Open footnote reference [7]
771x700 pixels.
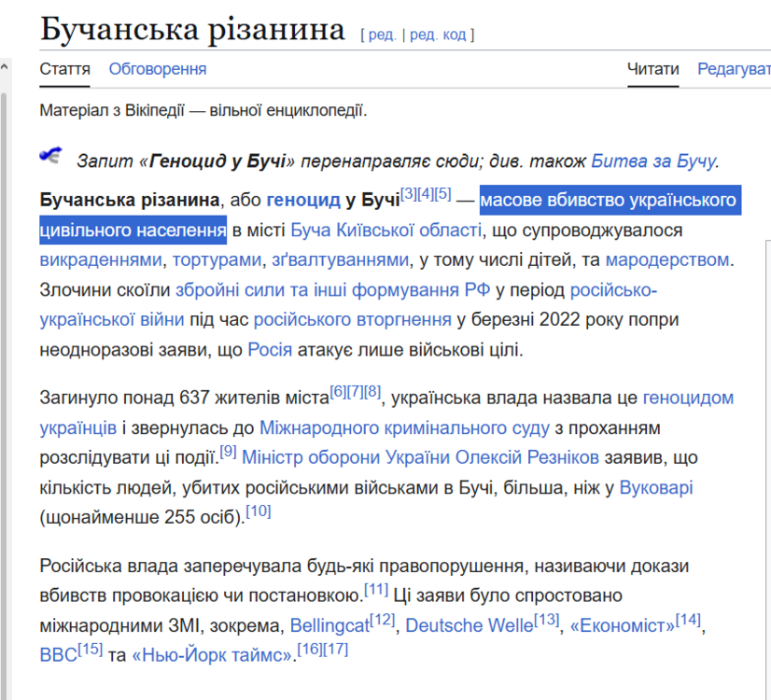coord(356,391)
